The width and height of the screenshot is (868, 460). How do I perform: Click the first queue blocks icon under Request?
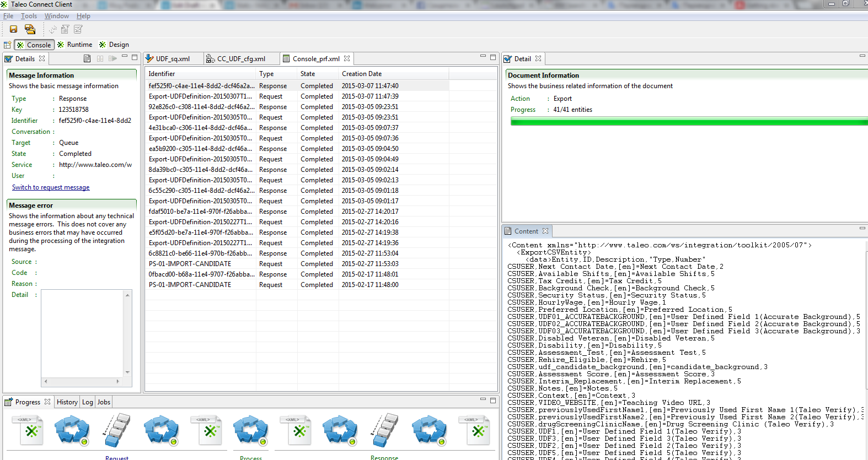[117, 430]
